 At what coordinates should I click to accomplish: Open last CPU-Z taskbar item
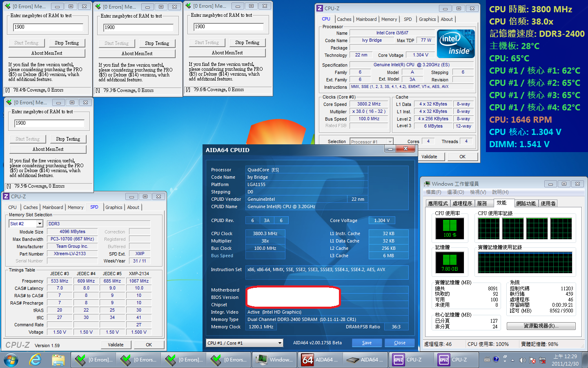pos(456,360)
